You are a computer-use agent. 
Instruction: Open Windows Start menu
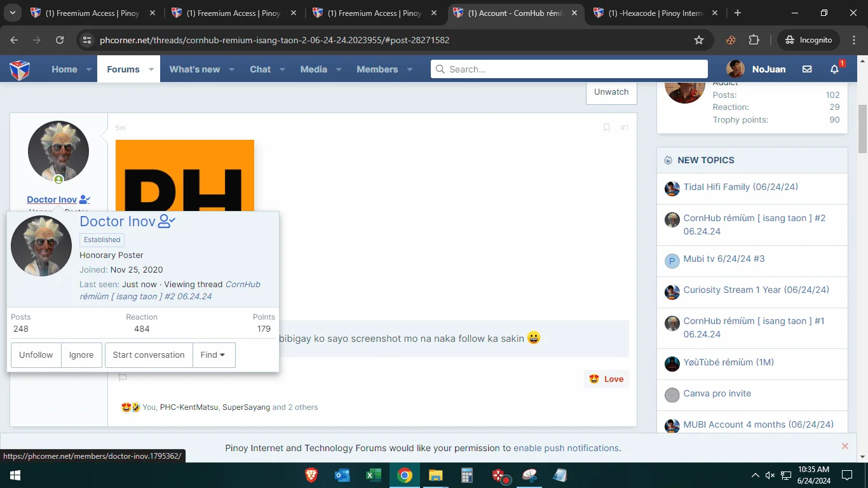pyautogui.click(x=15, y=475)
